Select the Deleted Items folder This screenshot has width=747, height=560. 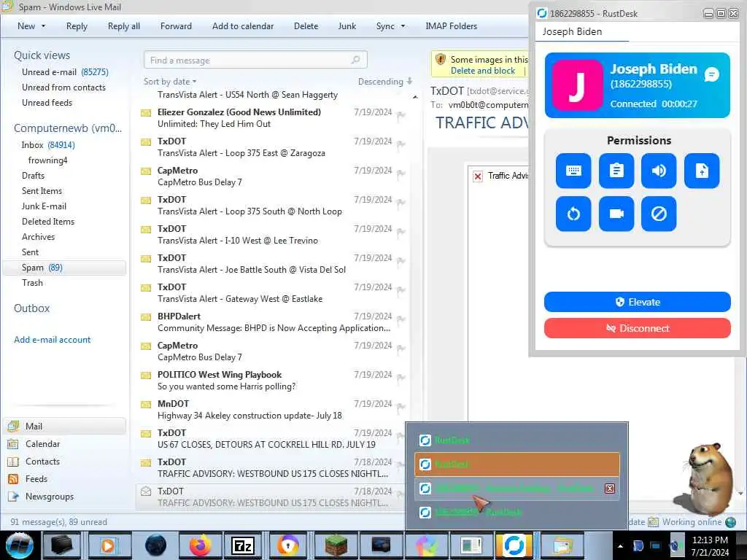(48, 222)
